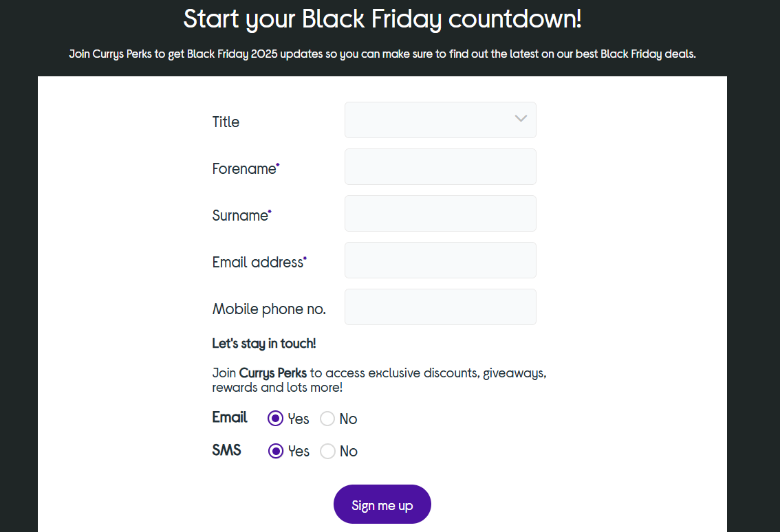Select Yes for SMS updates
Image resolution: width=780 pixels, height=532 pixels.
coord(276,451)
